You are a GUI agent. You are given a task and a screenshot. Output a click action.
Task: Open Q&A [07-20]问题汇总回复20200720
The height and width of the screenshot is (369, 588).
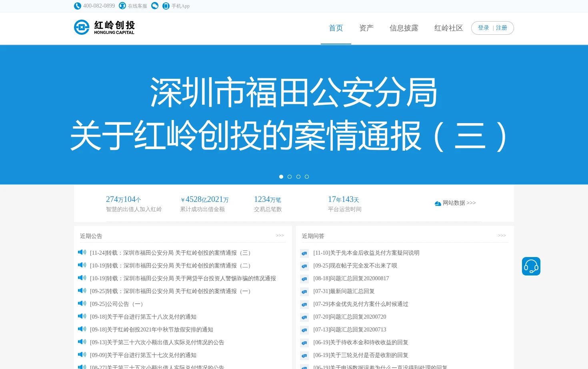[350, 317]
